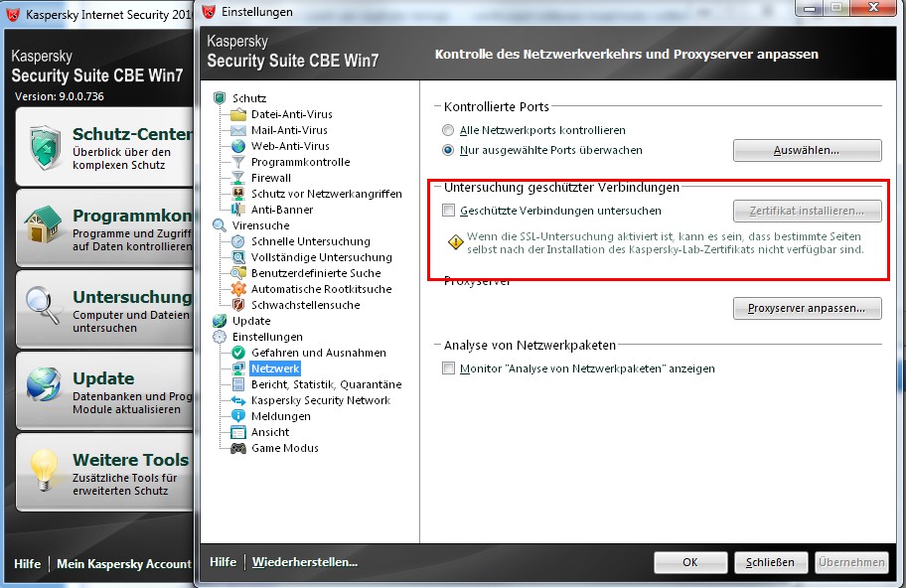906x588 pixels.
Task: Click the Update globe icon in main window
Action: [43, 383]
